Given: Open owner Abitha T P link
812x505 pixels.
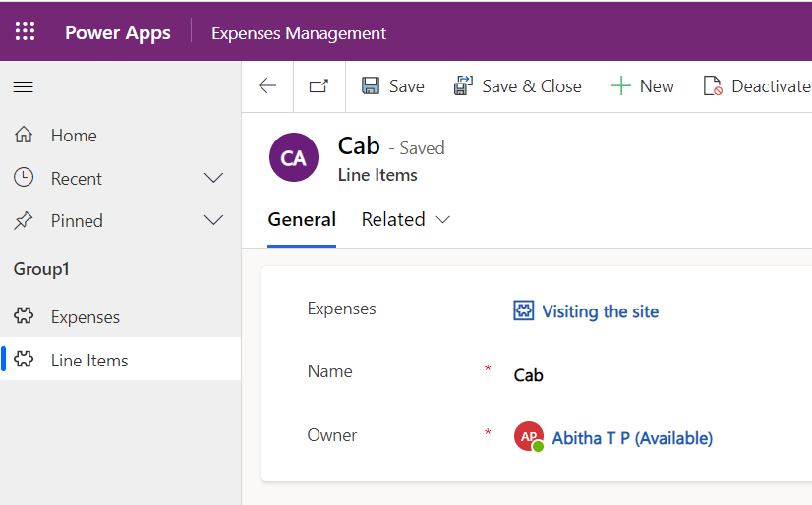Looking at the screenshot, I should click(x=632, y=438).
